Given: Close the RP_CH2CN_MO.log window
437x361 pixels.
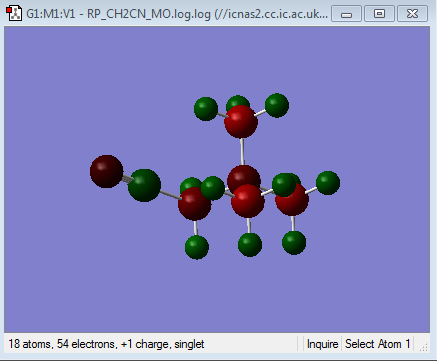Looking at the screenshot, I should point(413,14).
